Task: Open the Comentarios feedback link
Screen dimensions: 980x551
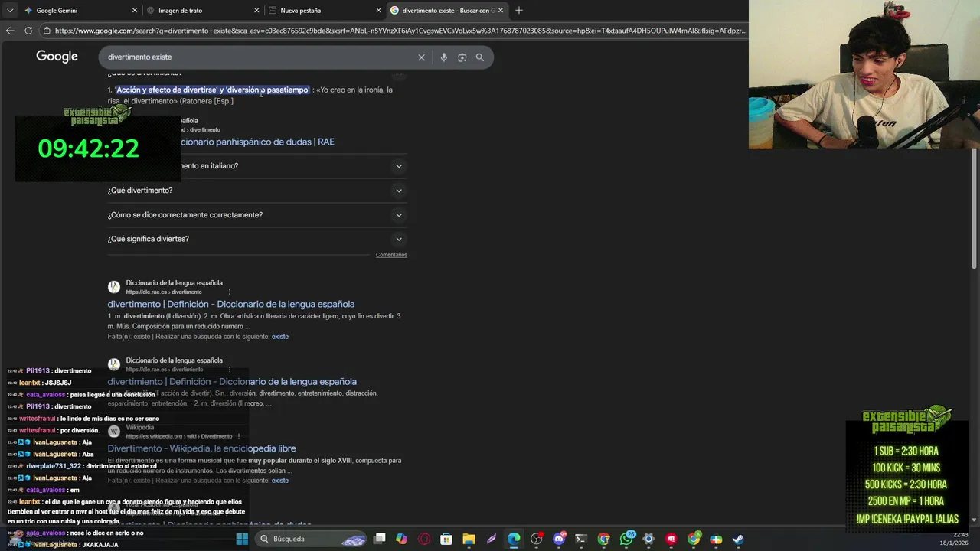Action: [x=391, y=255]
